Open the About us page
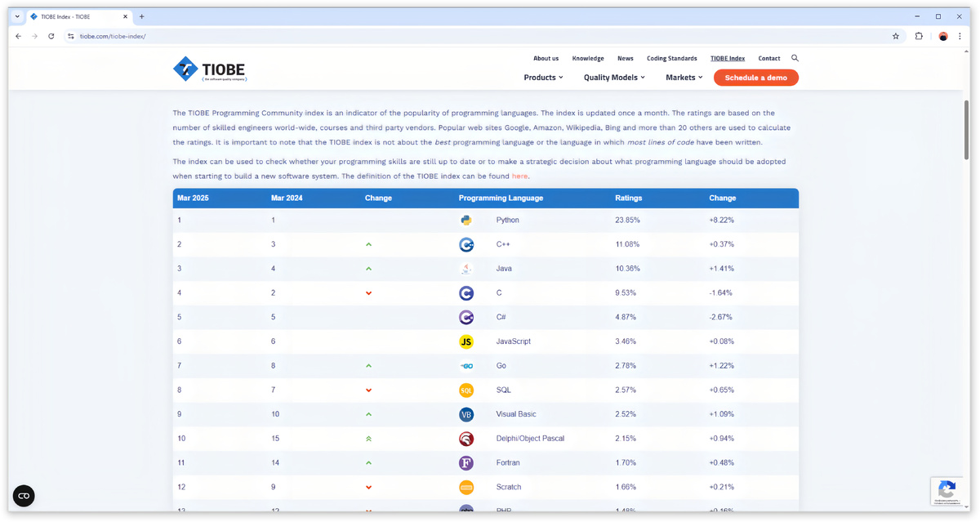Screen dimensions: 980x522 (546, 59)
